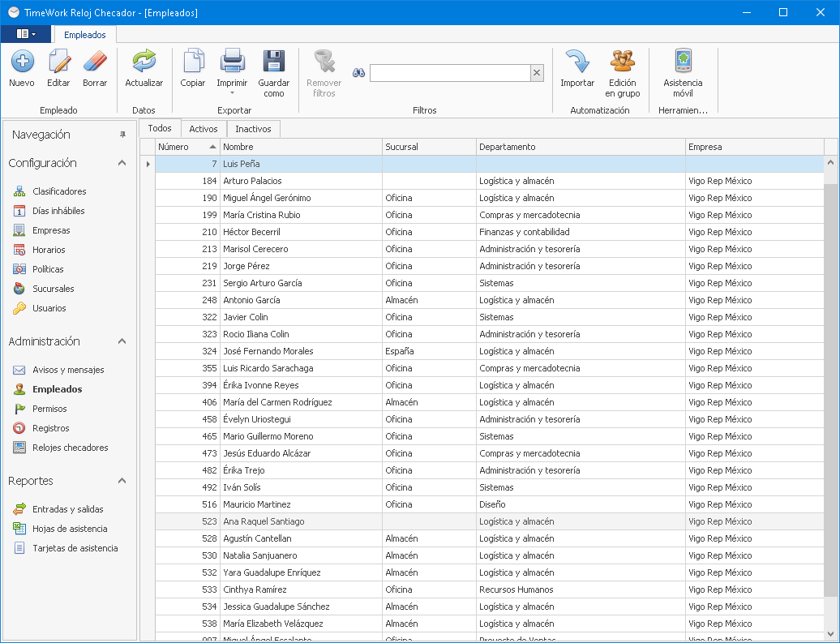Launch the Asistencia móvil tool

click(x=683, y=62)
